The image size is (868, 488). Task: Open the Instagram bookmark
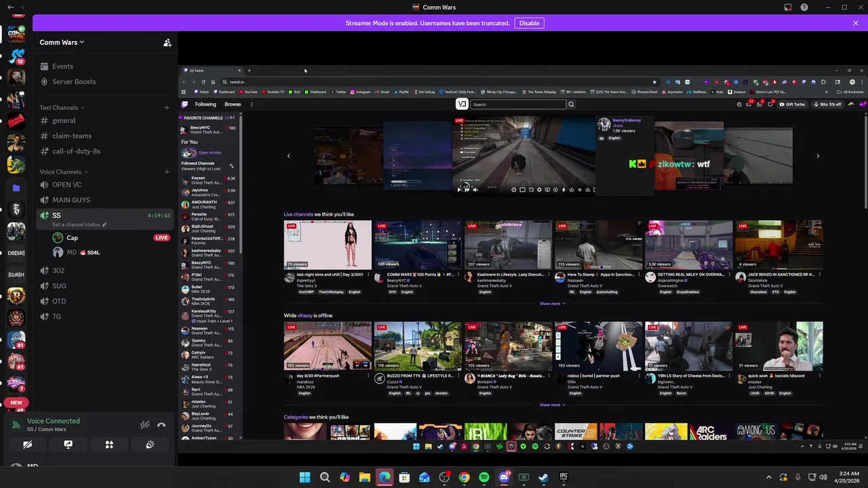pyautogui.click(x=360, y=92)
